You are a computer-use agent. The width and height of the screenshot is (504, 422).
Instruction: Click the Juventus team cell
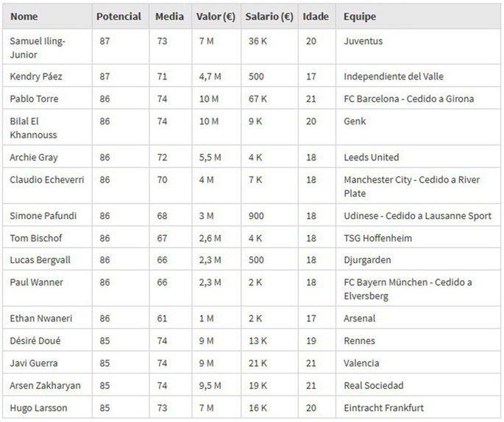363,41
